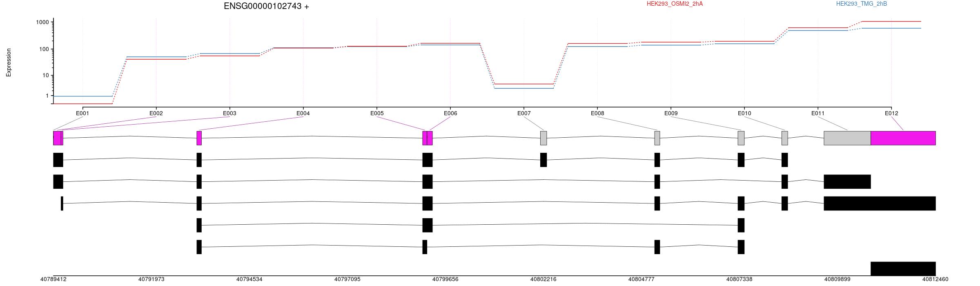Click the red expression segment above E001
Image resolution: width=980 pixels, height=286 pixels.
point(83,104)
